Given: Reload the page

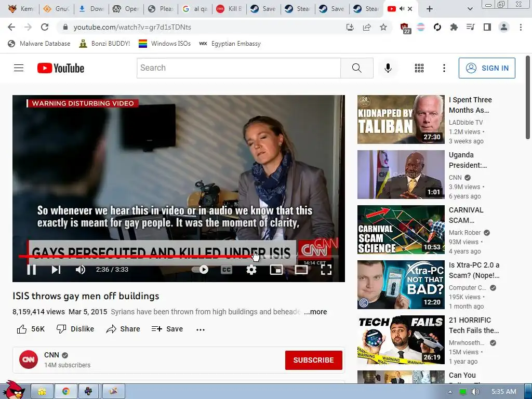Looking at the screenshot, I should tap(45, 27).
